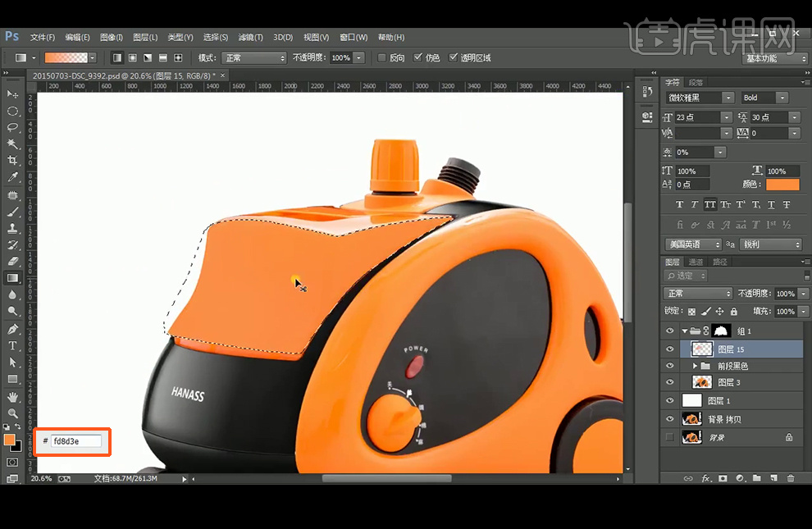Open the 滤镜(T) menu
The width and height of the screenshot is (812, 529).
click(x=250, y=37)
